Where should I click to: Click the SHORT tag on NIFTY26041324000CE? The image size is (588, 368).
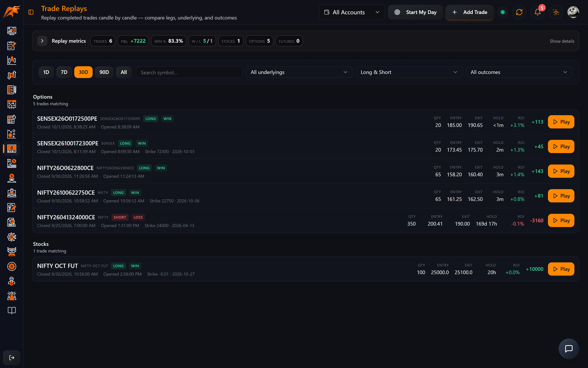(120, 217)
